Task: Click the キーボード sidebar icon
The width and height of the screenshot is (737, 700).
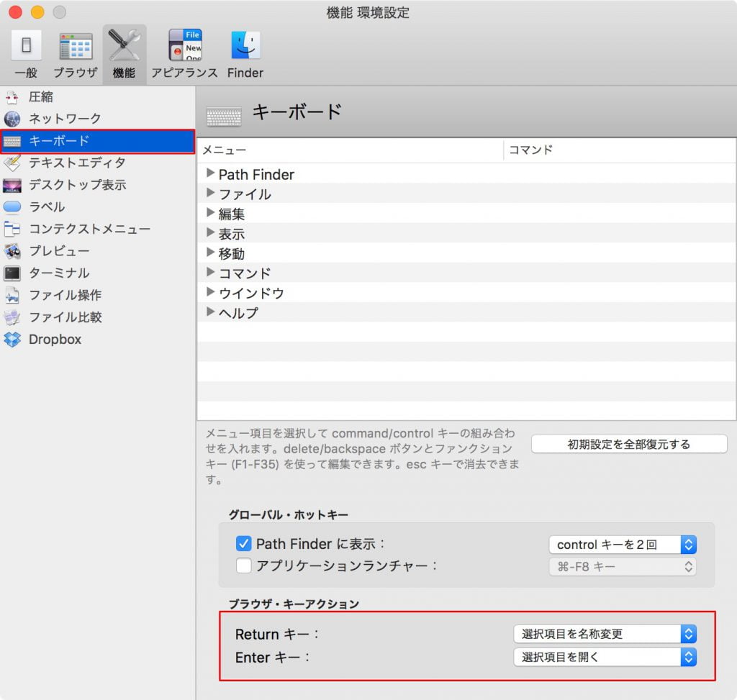Action: coord(12,141)
